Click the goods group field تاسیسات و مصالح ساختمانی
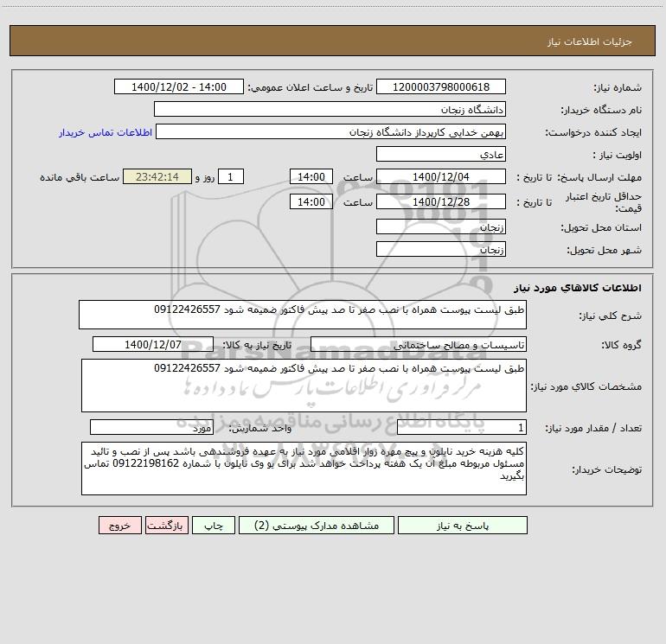The width and height of the screenshot is (666, 644). pyautogui.click(x=419, y=344)
